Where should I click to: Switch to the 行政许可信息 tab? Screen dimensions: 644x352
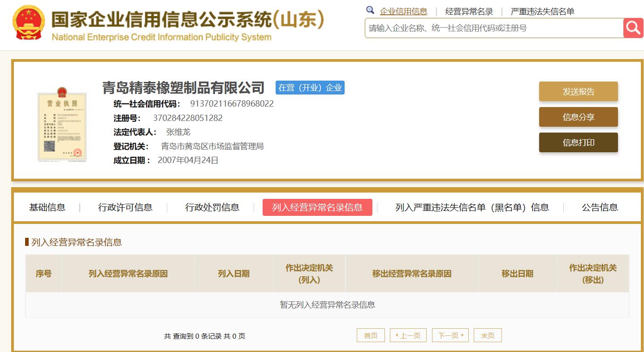[125, 207]
